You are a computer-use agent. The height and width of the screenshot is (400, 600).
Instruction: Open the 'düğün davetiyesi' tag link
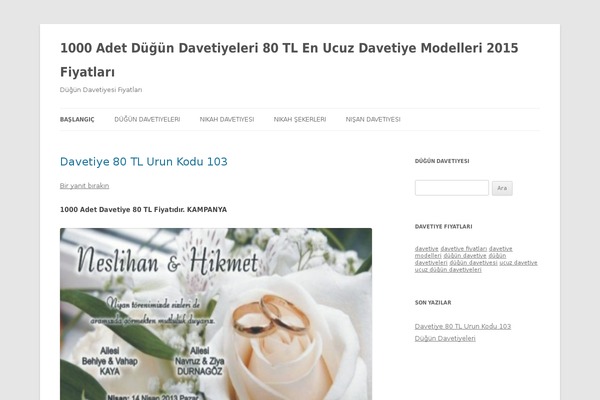click(x=473, y=263)
